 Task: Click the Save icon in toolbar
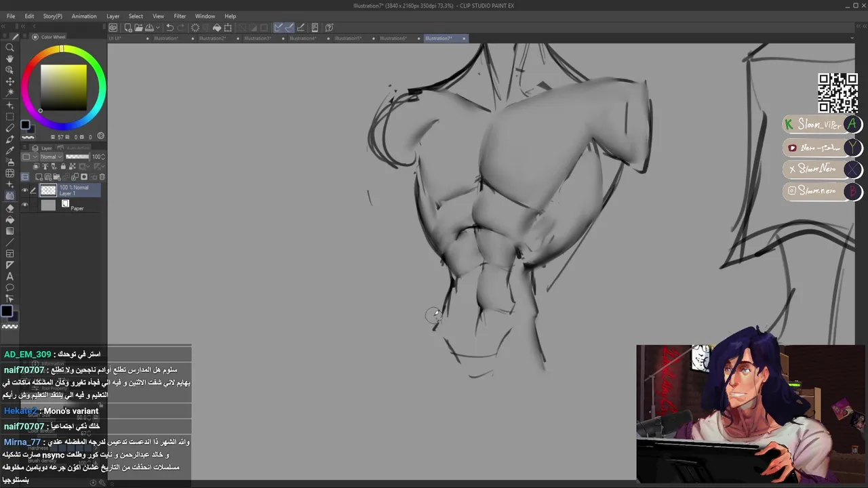coord(149,28)
